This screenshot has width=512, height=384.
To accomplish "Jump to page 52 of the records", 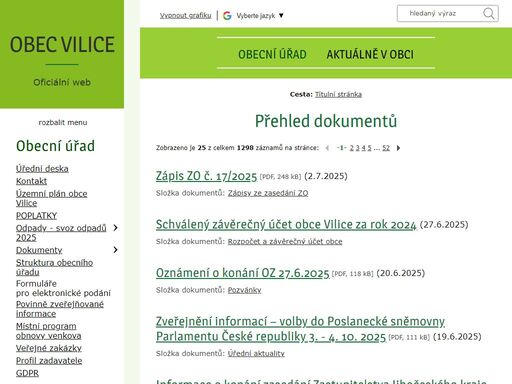I will pos(386,148).
